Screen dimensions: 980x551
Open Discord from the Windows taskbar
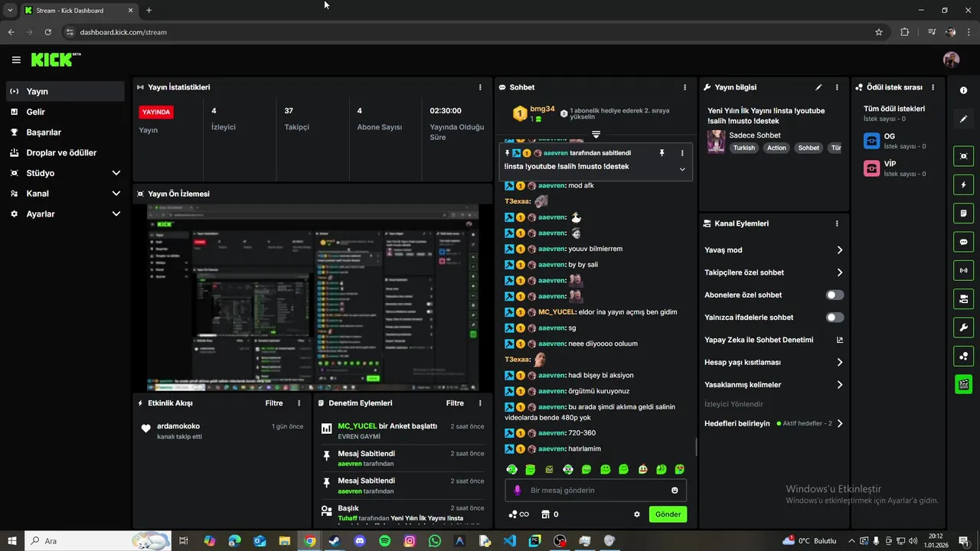360,541
